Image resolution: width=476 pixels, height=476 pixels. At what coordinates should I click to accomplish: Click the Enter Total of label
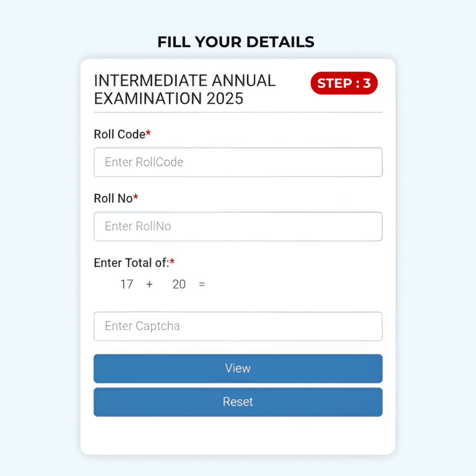[x=132, y=263]
